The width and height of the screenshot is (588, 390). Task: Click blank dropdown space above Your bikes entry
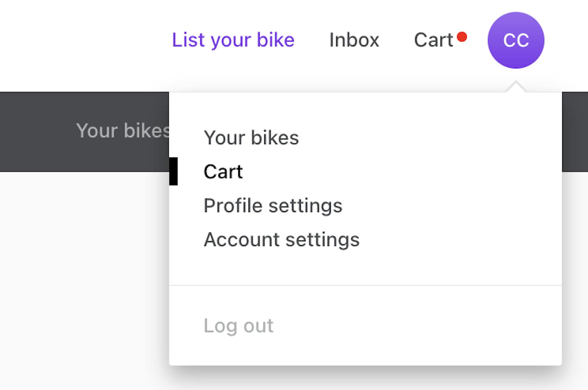coord(365,109)
